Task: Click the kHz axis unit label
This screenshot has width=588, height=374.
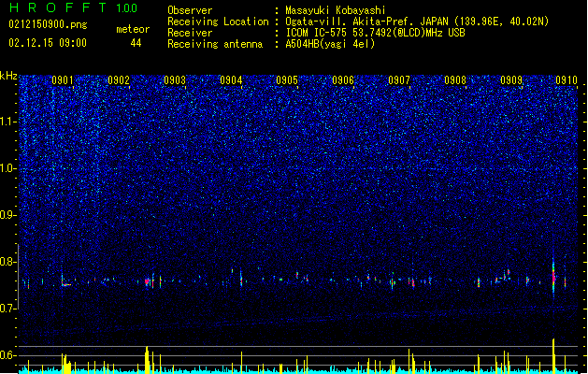Action: [x=8, y=76]
